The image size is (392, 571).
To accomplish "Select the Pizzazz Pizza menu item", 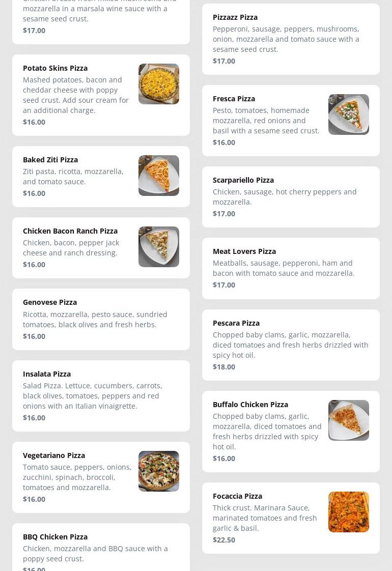I will click(235, 17).
